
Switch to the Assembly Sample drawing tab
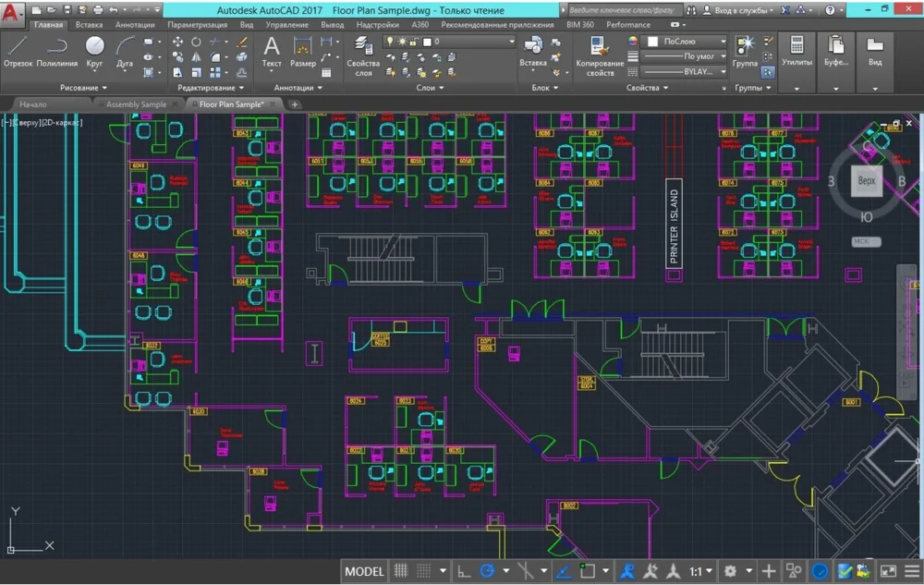tap(136, 104)
